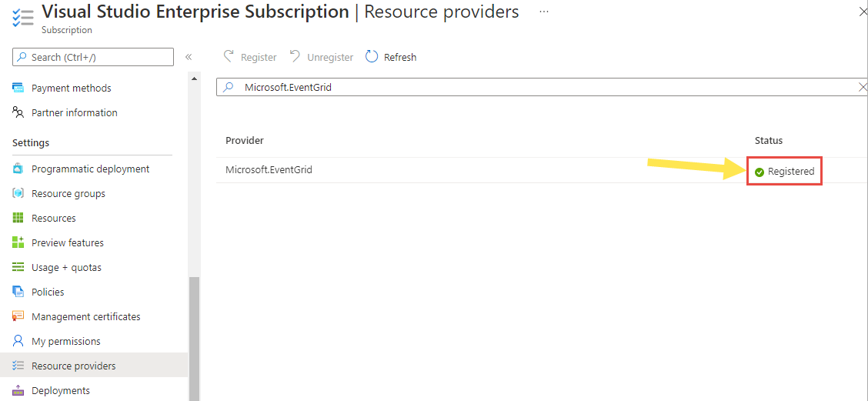This screenshot has width=868, height=401.
Task: Collapse the sidebar with the double chevron
Action: (x=189, y=57)
